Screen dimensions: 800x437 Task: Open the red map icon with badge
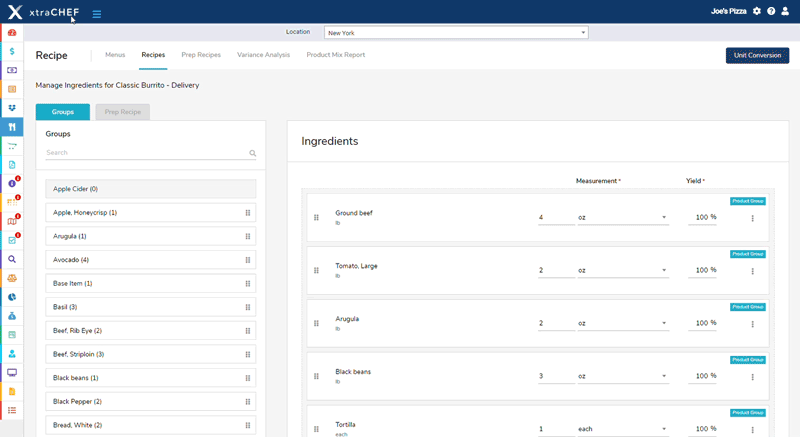[12, 221]
